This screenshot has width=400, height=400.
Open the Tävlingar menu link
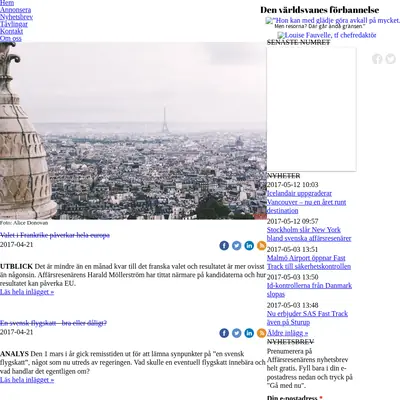click(x=14, y=24)
